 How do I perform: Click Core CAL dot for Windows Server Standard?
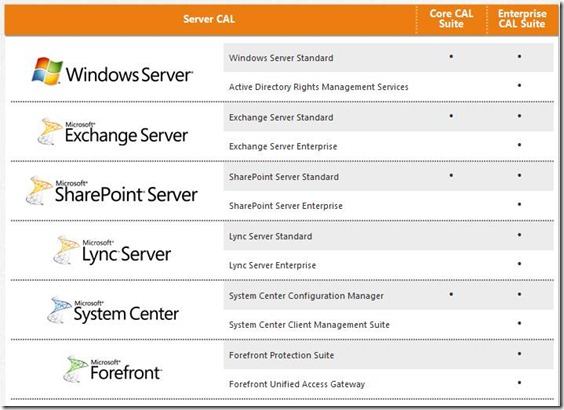(451, 56)
